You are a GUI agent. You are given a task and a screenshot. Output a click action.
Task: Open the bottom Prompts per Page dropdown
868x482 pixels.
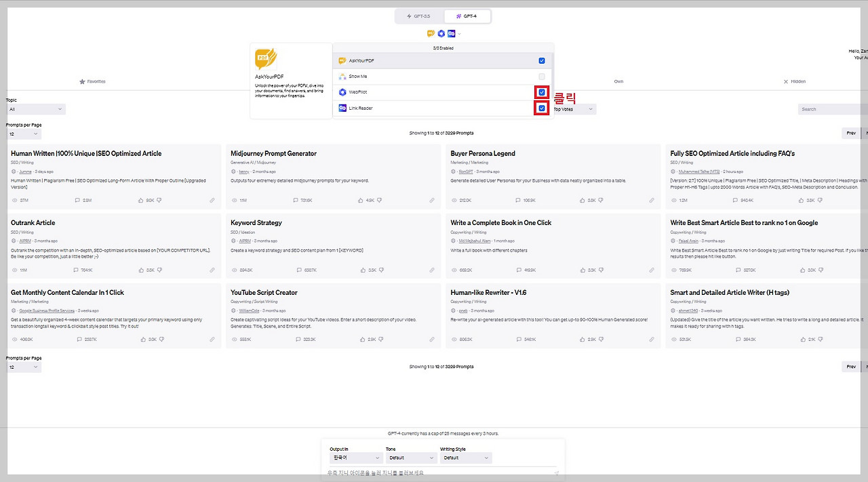[24, 367]
